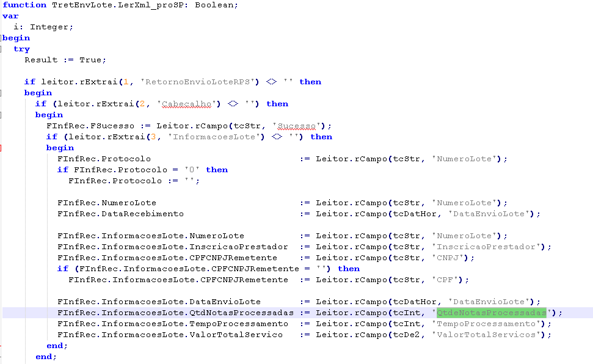Viewport: 593px width, 364px height.
Task: Click the underlined 'Sucesso' string
Action: pyautogui.click(x=297, y=126)
